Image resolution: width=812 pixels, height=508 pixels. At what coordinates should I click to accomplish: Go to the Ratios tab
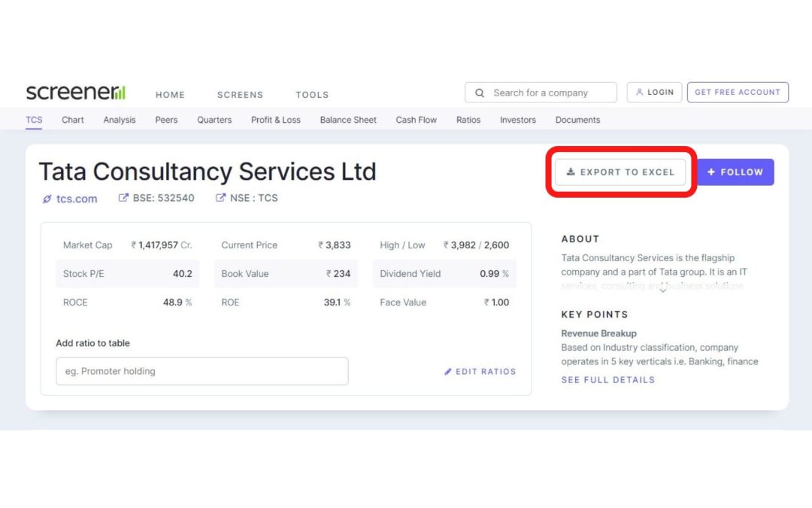468,120
